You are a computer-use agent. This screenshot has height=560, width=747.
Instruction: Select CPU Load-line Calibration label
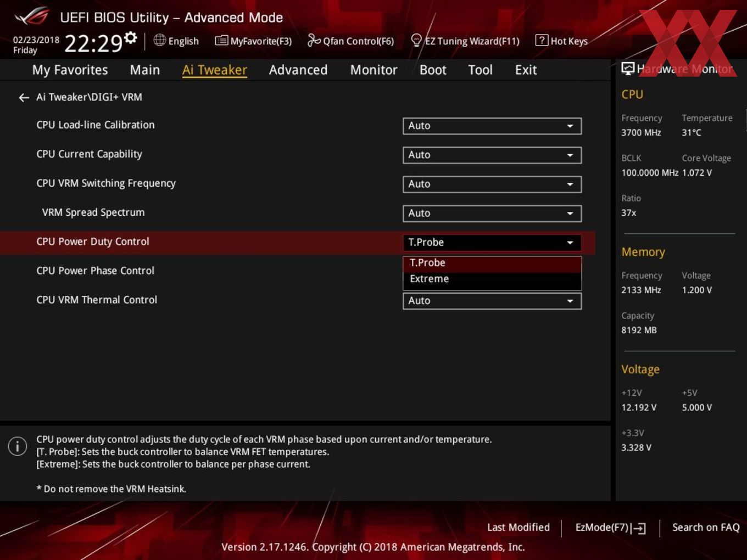tap(96, 125)
